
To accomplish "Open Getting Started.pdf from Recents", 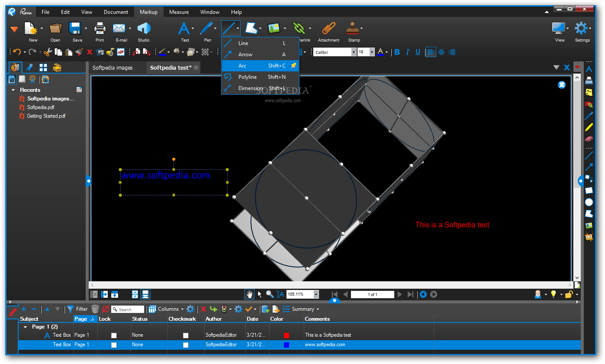I will (46, 116).
